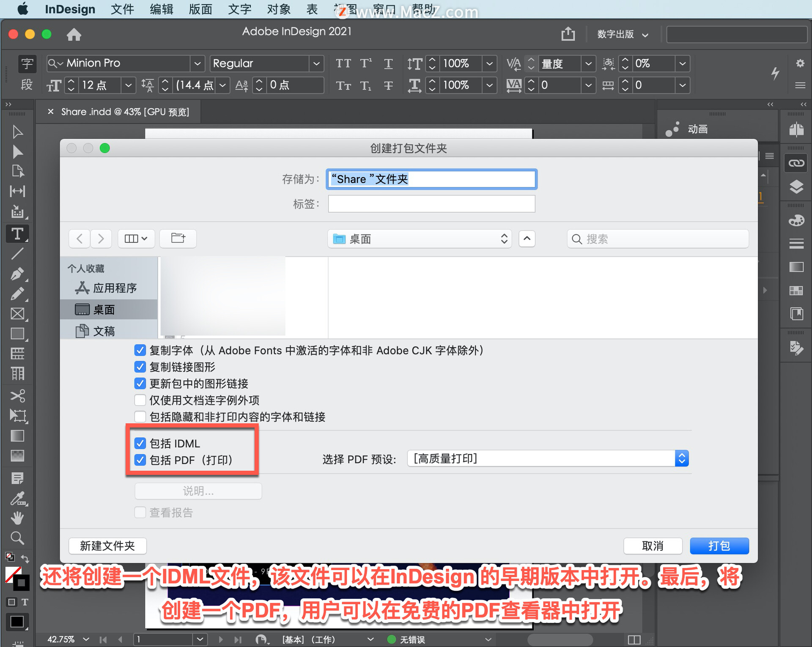Open the Layers panel icon
This screenshot has height=647, width=812.
click(x=796, y=186)
